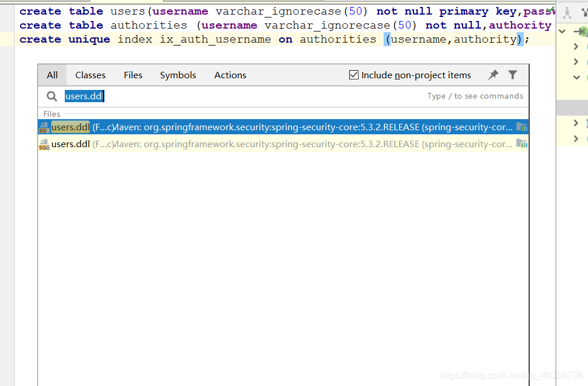This screenshot has width=588, height=386.
Task: Select the Files tab
Action: [x=133, y=75]
